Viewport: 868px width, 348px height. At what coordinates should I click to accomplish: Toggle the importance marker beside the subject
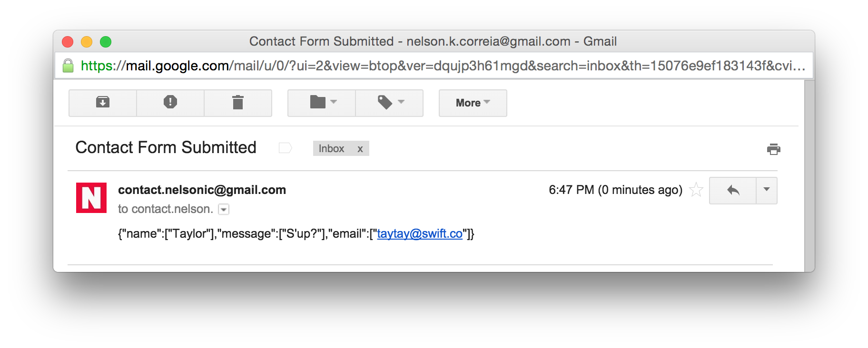tap(285, 148)
